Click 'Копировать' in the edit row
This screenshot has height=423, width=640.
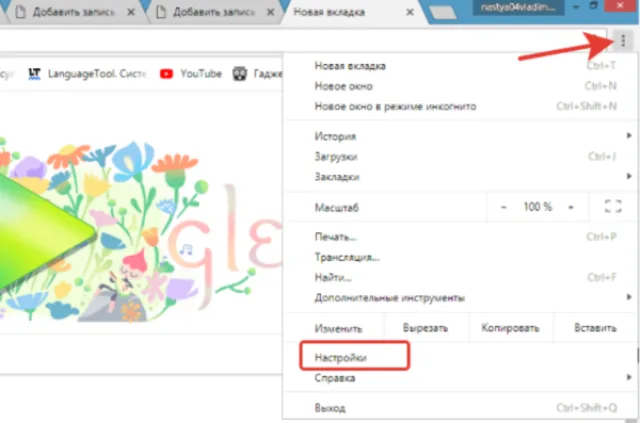tap(510, 328)
